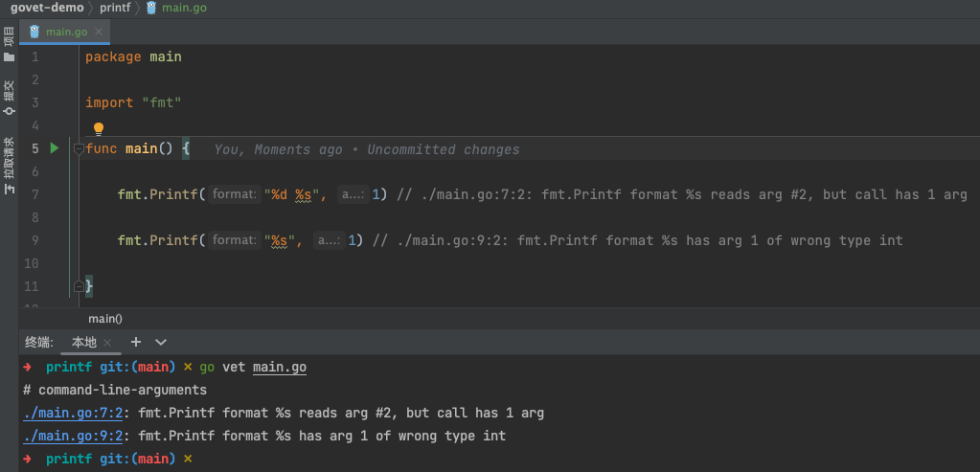Close the main.go editor tab

pyautogui.click(x=99, y=32)
